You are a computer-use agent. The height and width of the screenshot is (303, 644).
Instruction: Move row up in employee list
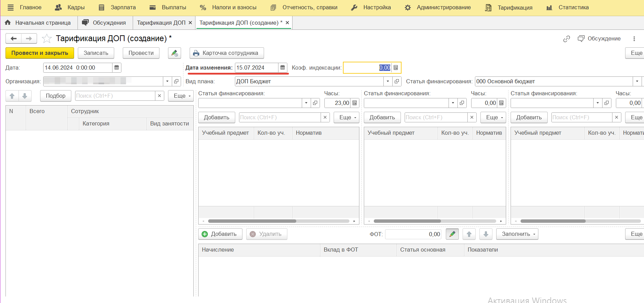click(x=12, y=96)
